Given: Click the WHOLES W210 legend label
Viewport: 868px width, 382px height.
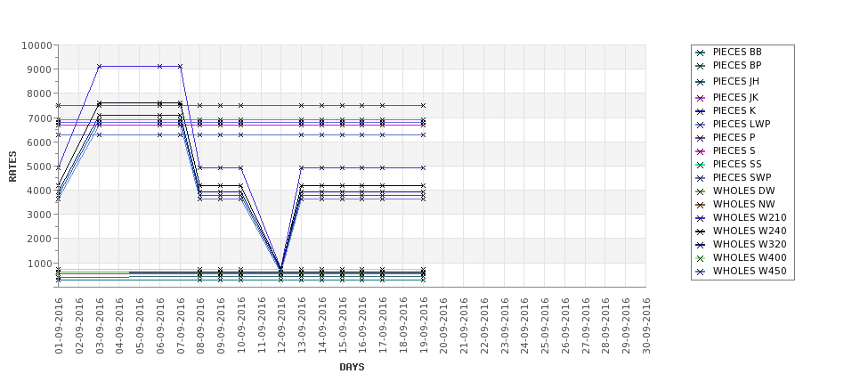Looking at the screenshot, I should pyautogui.click(x=750, y=218).
